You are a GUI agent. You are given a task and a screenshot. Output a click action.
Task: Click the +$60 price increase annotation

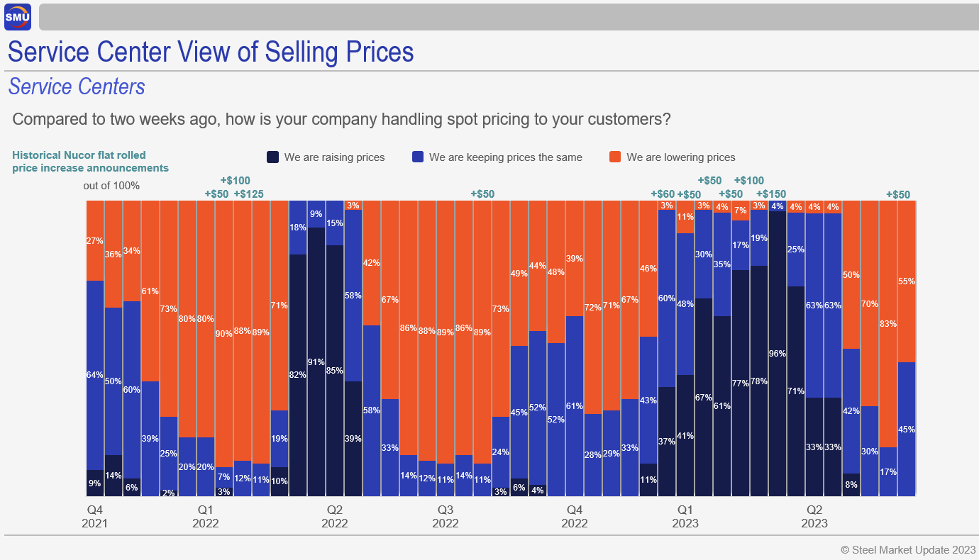coord(663,194)
